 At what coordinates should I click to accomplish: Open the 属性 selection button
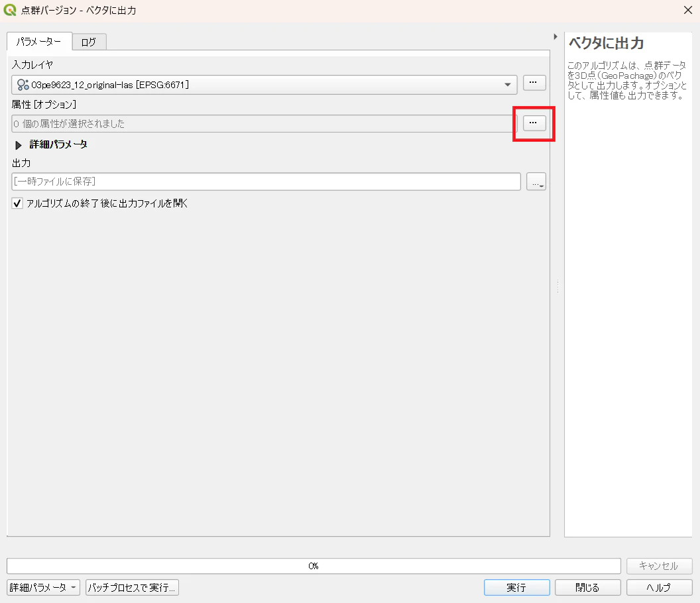[534, 123]
